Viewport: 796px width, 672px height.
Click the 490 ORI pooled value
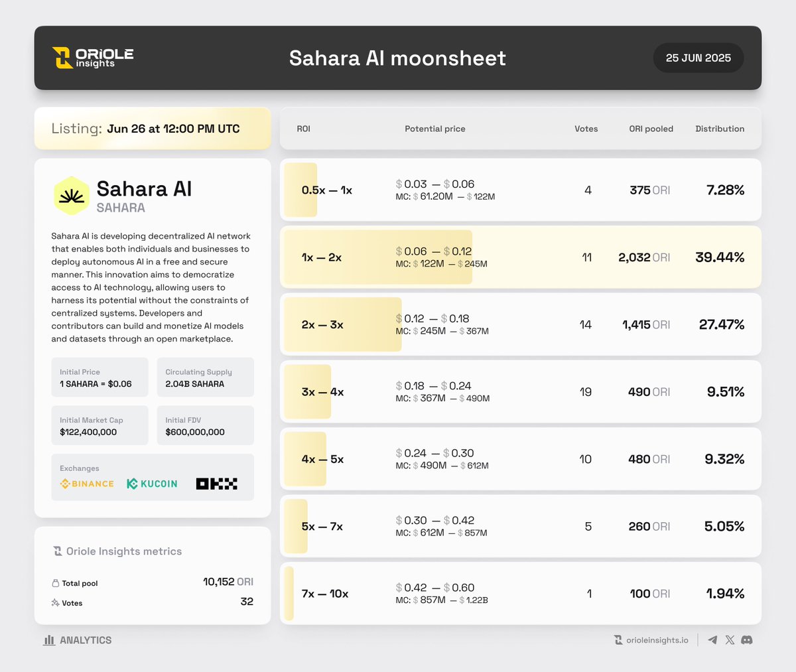tap(649, 392)
